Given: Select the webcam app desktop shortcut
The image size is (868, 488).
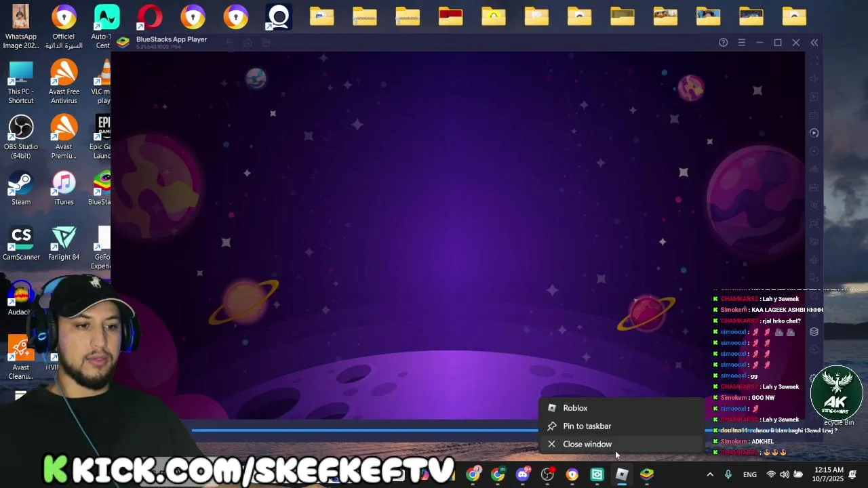Looking at the screenshot, I should click(x=279, y=17).
